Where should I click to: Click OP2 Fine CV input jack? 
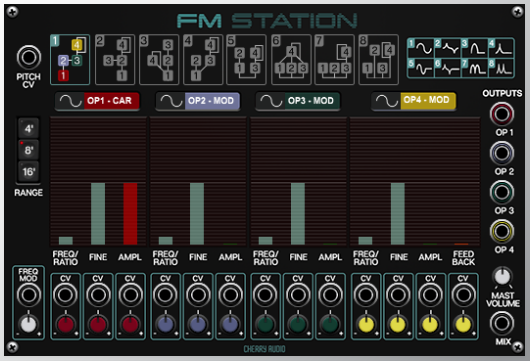(198, 295)
